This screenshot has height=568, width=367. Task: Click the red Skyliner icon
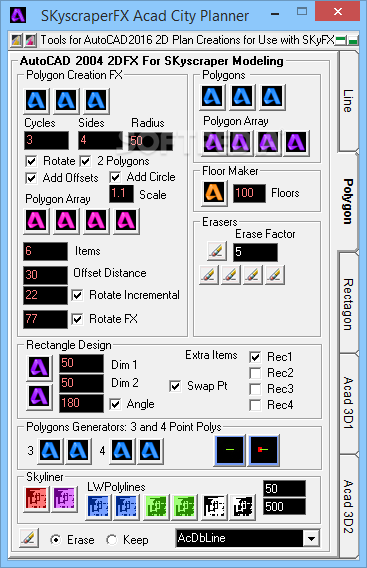click(x=36, y=499)
